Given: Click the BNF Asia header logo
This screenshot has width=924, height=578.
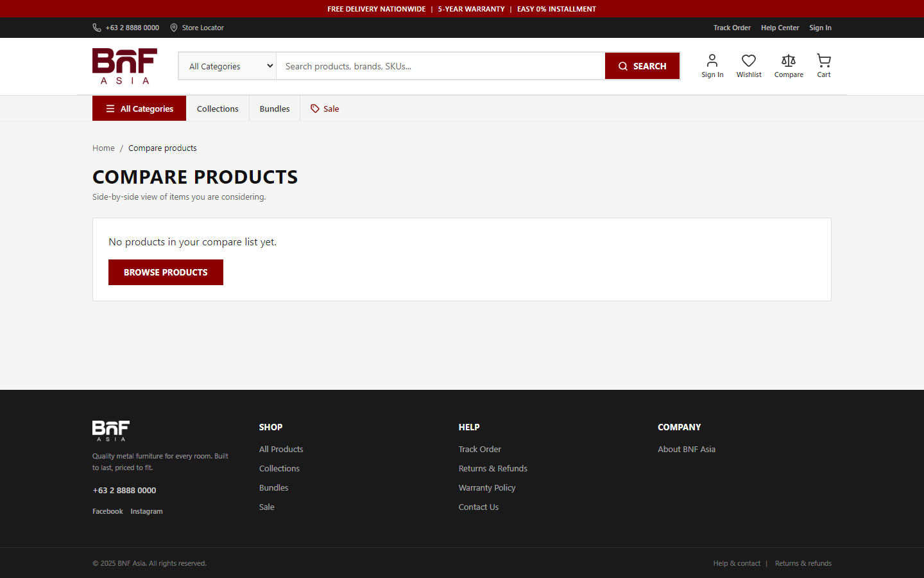Looking at the screenshot, I should [124, 66].
